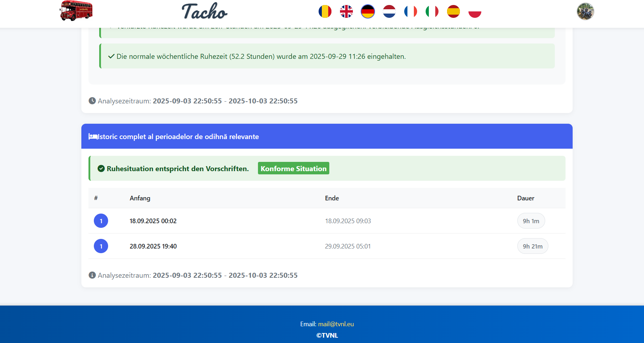Click the Tacho site title
Image resolution: width=644 pixels, height=343 pixels.
204,11
